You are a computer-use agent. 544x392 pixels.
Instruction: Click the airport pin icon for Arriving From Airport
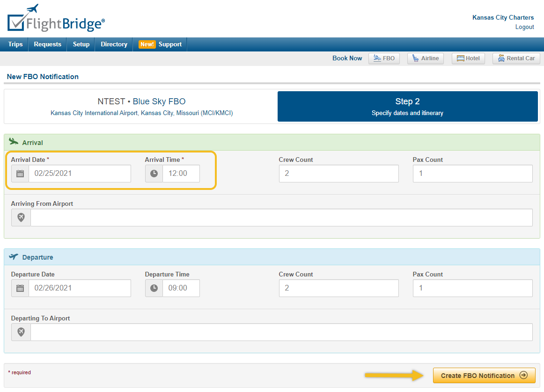click(21, 217)
